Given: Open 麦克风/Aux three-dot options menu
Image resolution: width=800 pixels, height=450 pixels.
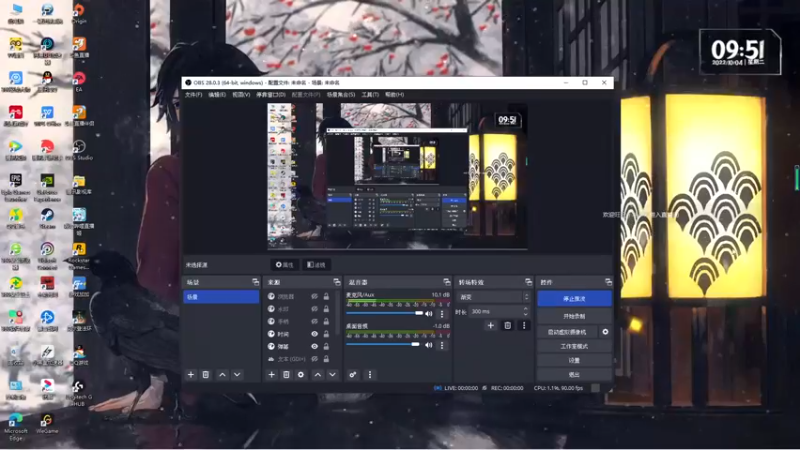Looking at the screenshot, I should click(x=442, y=314).
